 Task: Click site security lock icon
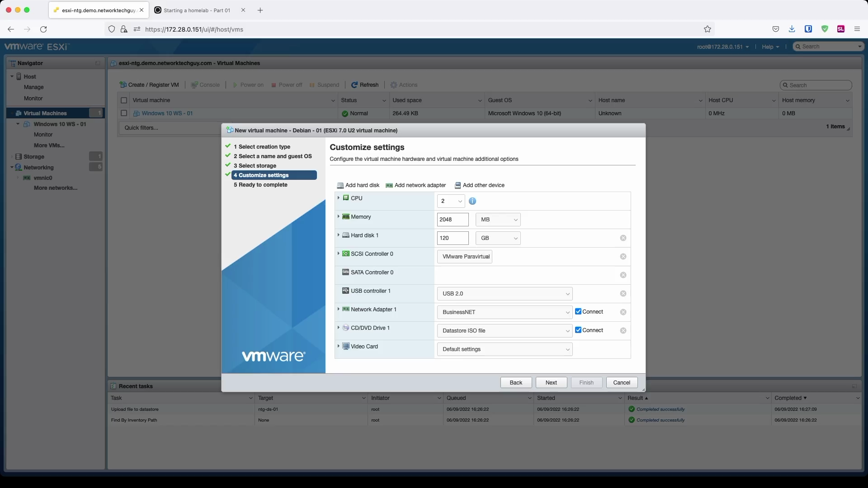click(x=123, y=29)
